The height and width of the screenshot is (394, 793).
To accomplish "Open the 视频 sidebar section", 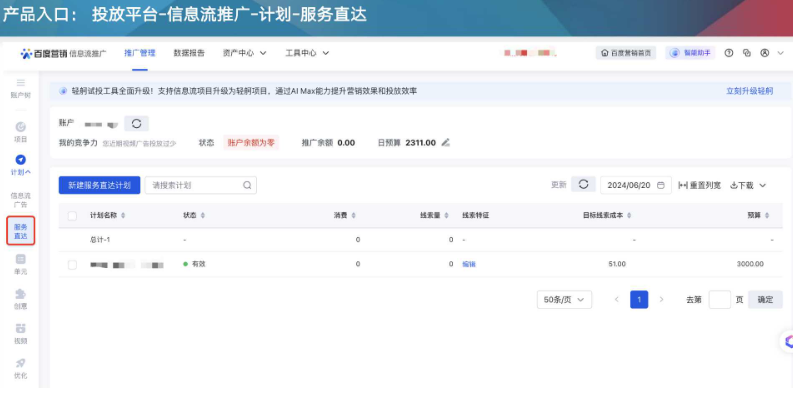I will (21, 334).
